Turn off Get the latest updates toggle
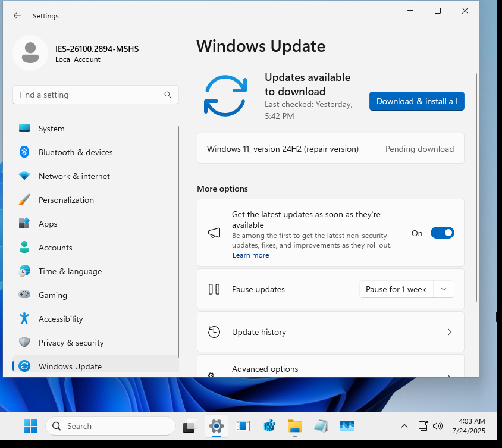Image resolution: width=502 pixels, height=448 pixels. coord(443,233)
